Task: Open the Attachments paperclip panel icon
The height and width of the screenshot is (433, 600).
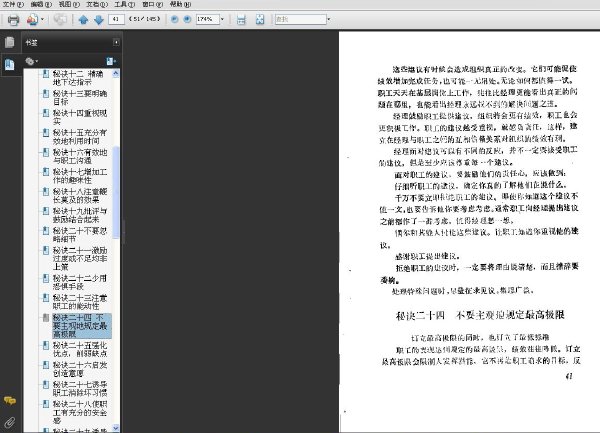Action: 10,422
